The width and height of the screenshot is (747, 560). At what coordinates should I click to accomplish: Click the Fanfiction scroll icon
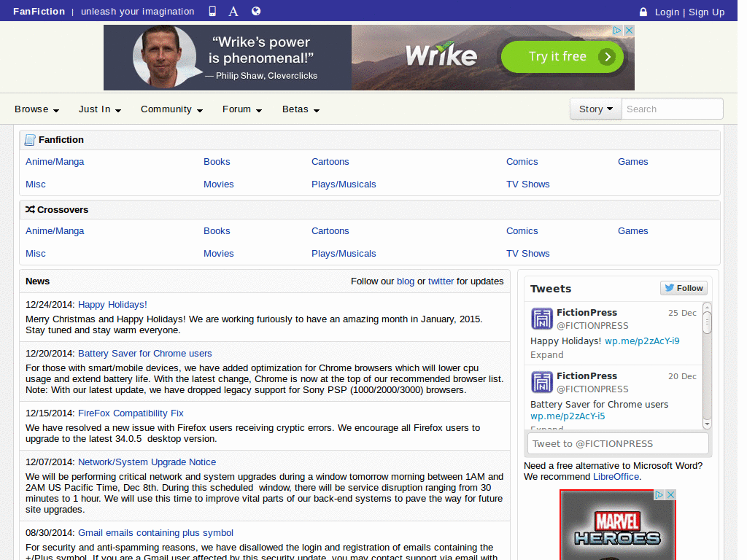30,139
